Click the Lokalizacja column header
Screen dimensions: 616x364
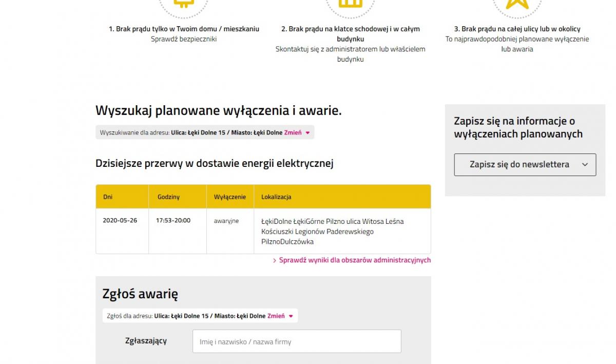[x=342, y=197]
